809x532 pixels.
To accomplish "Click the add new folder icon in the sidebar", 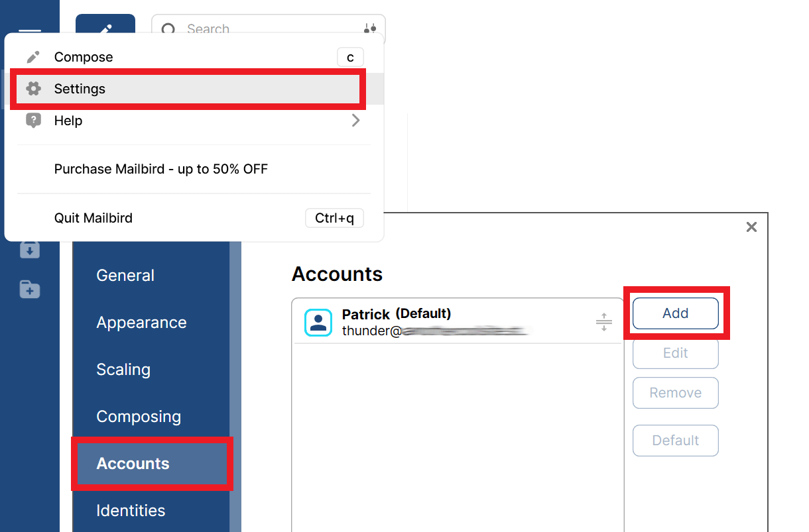I will click(x=29, y=289).
